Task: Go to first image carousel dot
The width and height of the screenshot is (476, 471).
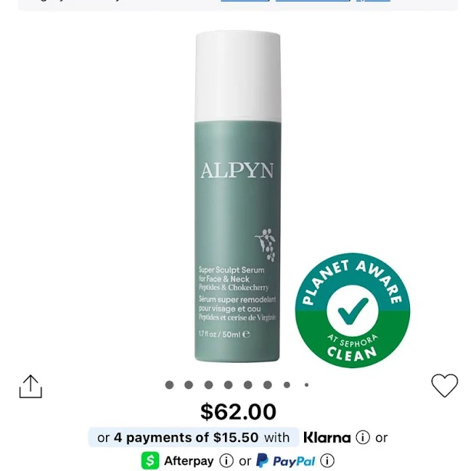Action: point(169,385)
